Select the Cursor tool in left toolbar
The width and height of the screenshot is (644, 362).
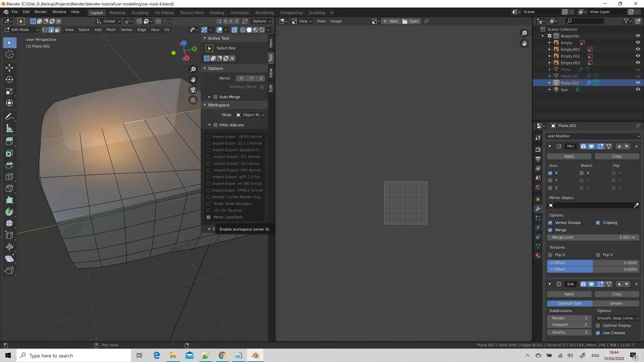[9, 54]
